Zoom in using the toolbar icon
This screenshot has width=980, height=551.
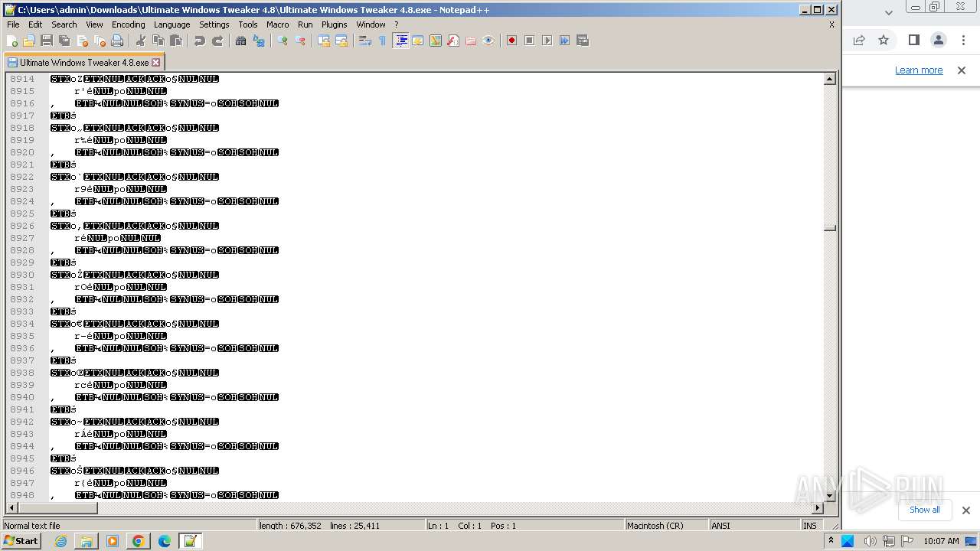[283, 41]
